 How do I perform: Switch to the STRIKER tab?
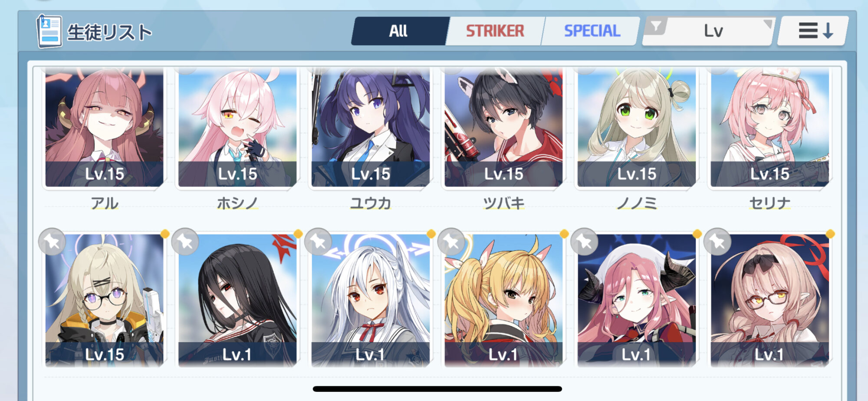click(x=495, y=31)
